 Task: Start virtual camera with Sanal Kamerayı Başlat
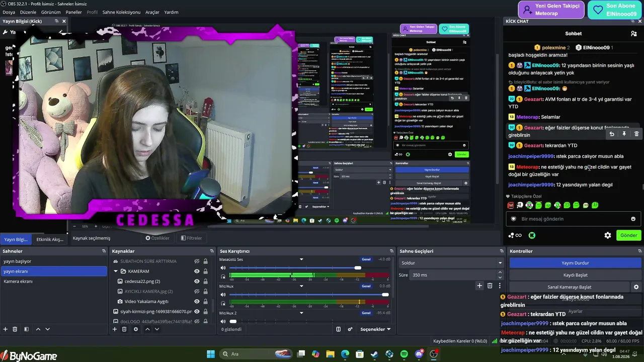click(x=570, y=287)
